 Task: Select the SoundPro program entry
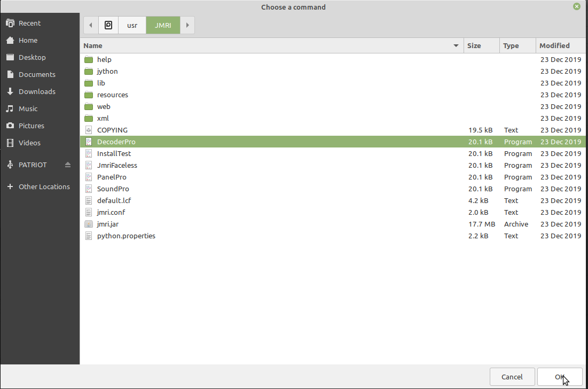(113, 189)
